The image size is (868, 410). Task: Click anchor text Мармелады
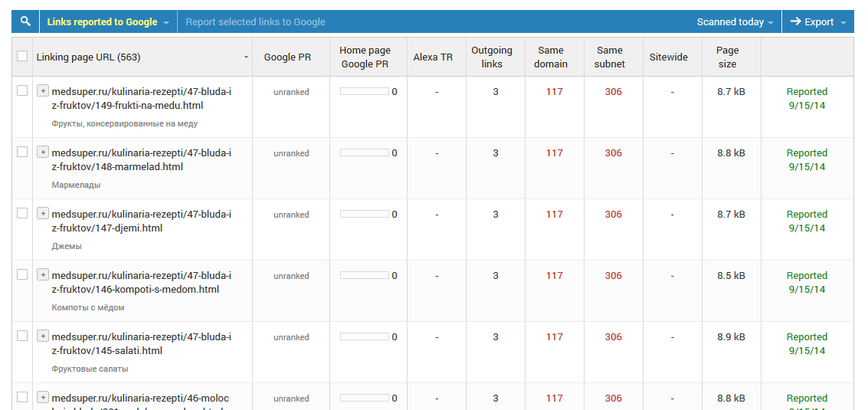76,185
